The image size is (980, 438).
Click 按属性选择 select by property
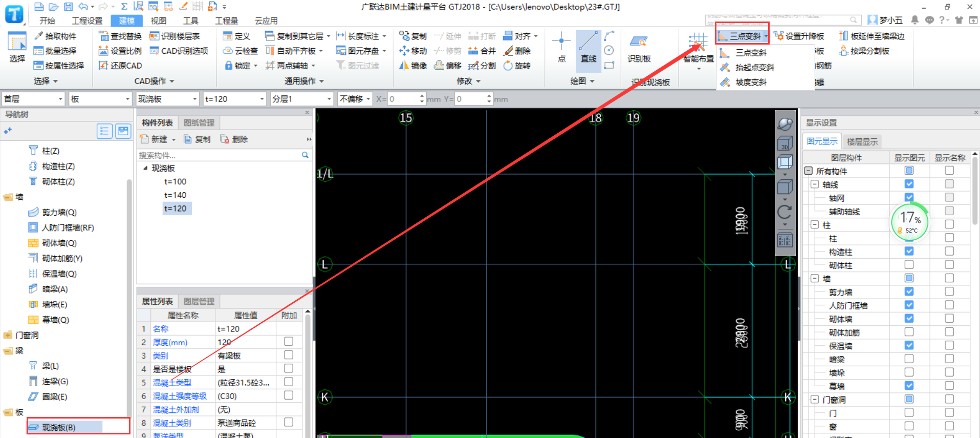(58, 66)
